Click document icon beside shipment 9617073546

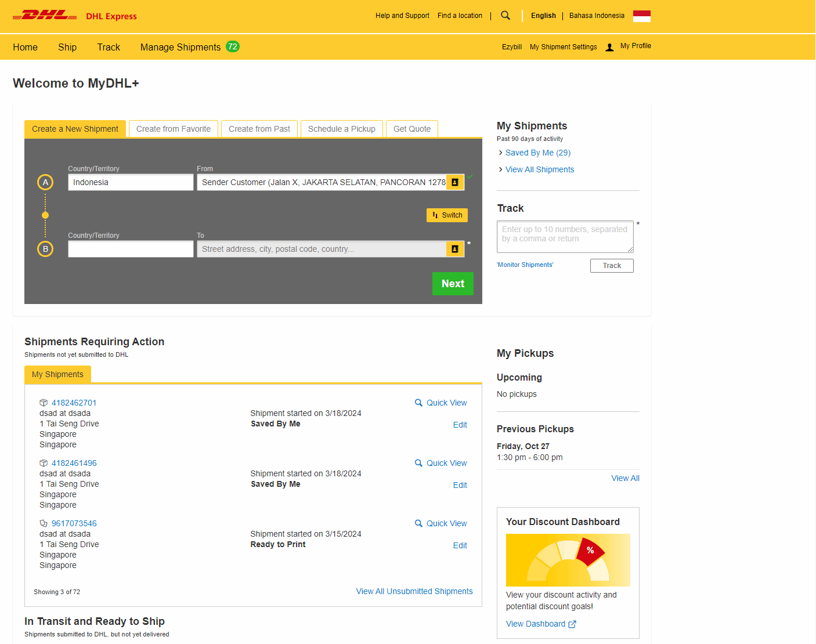click(x=44, y=523)
